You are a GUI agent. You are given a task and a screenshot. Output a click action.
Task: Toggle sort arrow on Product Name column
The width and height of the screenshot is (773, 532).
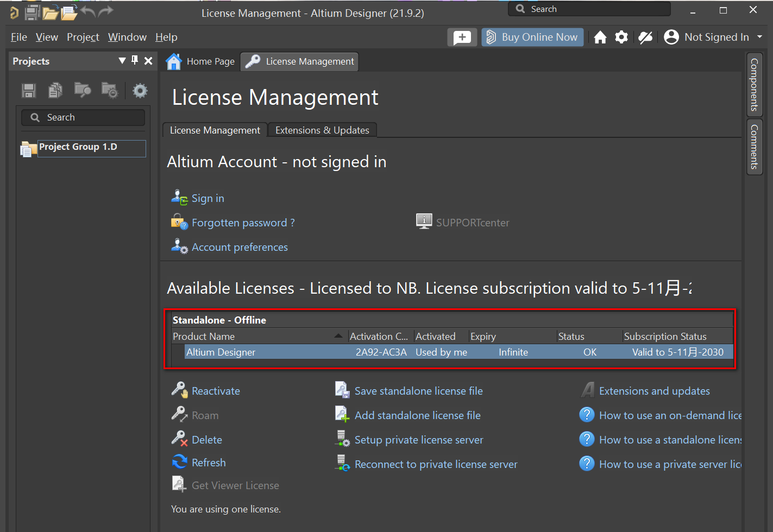338,336
